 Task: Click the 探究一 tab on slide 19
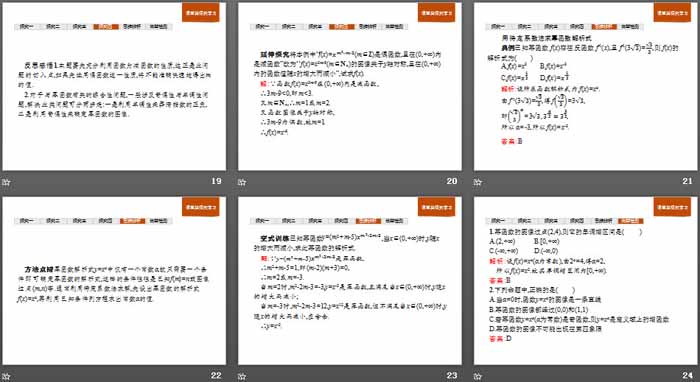point(26,26)
